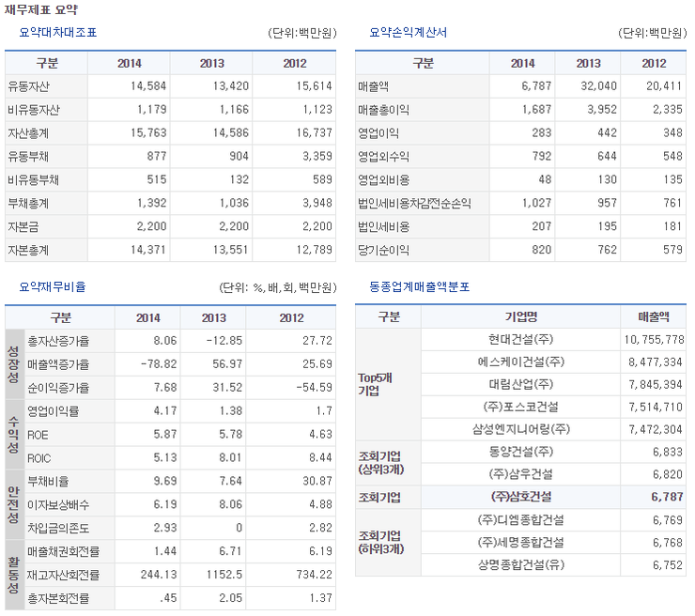Screen dimensions: 695x616
Task: Click 부채총계 2013 value 1,036
Action: pyautogui.click(x=234, y=203)
